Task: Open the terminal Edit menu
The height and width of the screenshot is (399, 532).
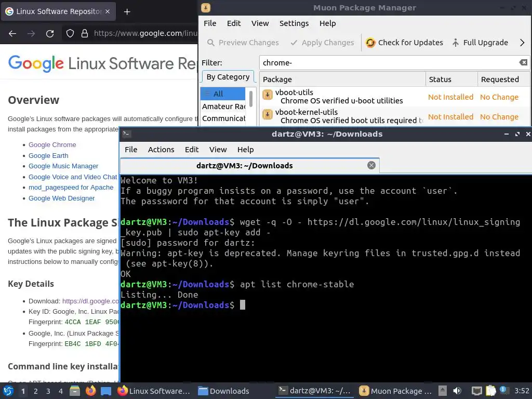Action: pos(192,149)
